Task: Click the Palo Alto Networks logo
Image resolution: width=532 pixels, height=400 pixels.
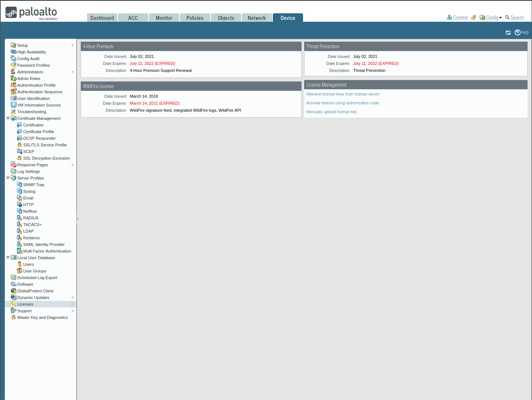Action: pyautogui.click(x=32, y=13)
